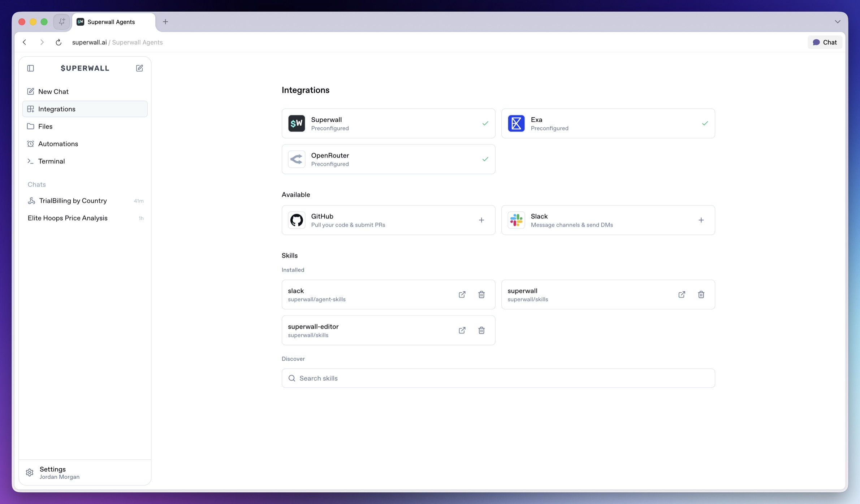Click the Exa card title
This screenshot has width=860, height=504.
pyautogui.click(x=536, y=120)
